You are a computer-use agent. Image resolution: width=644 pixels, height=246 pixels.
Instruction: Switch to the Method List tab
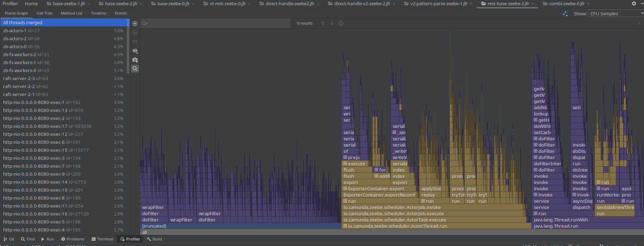(x=72, y=13)
